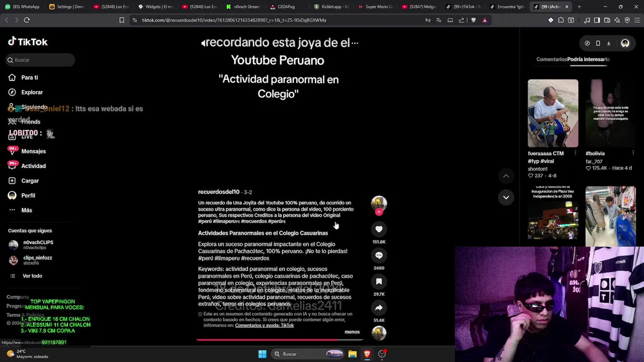This screenshot has height=362, width=644.
Task: Select the Podría interesarte tab
Action: (x=589, y=59)
